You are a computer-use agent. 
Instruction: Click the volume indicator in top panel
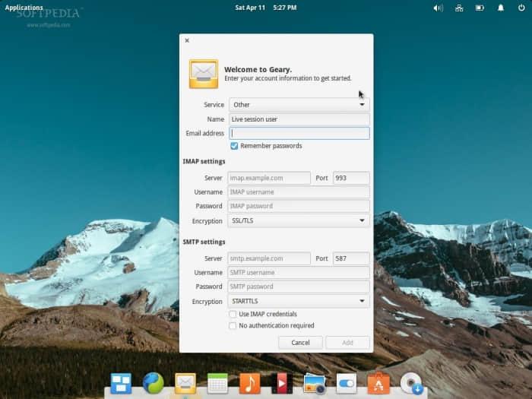pyautogui.click(x=438, y=8)
